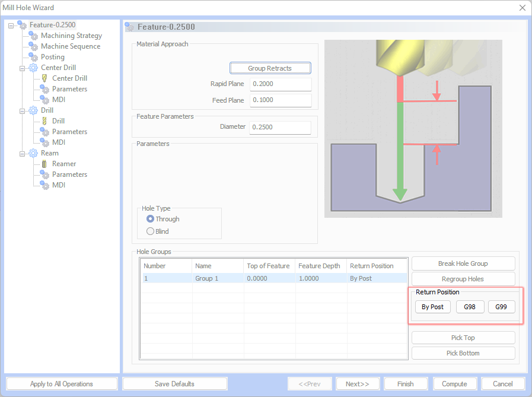Click the Feature Depth column header
This screenshot has height=397, width=532.
321,266
